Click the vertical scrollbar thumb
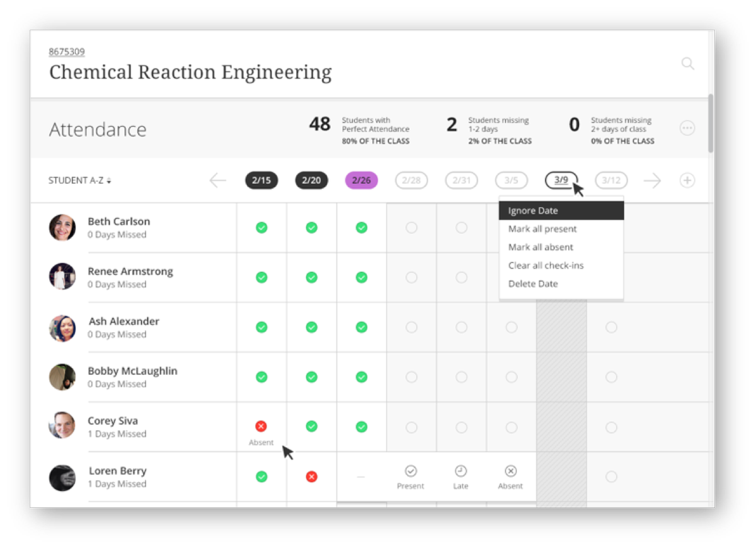The height and width of the screenshot is (549, 756). click(711, 123)
